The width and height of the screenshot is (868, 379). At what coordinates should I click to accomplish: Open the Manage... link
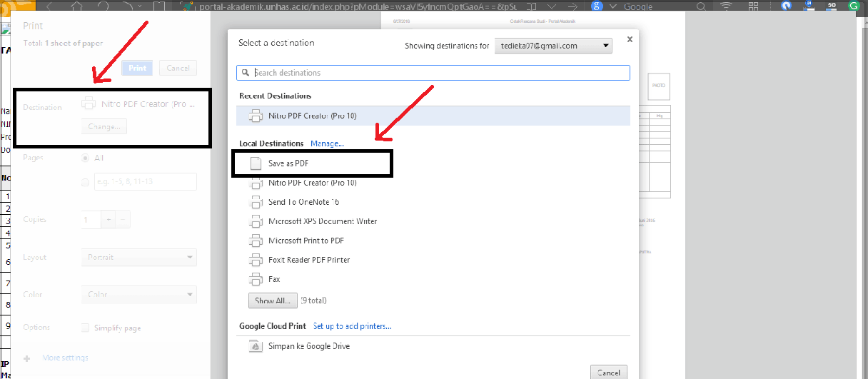[327, 143]
